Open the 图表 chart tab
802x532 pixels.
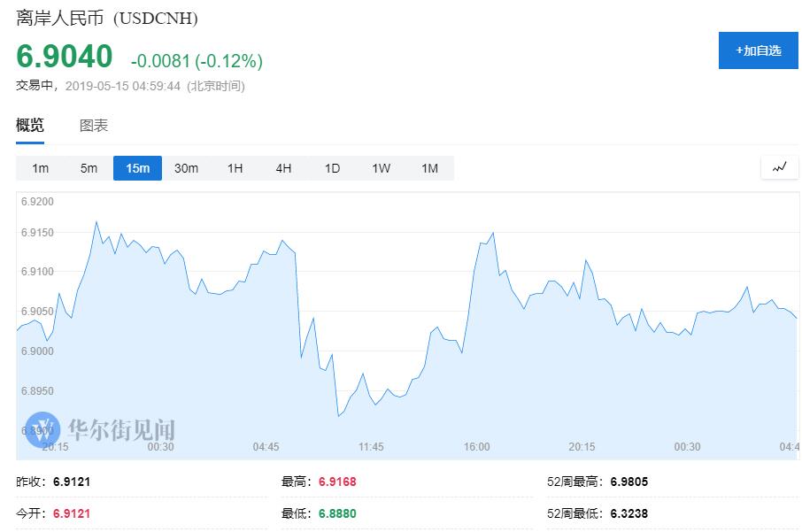(x=94, y=126)
